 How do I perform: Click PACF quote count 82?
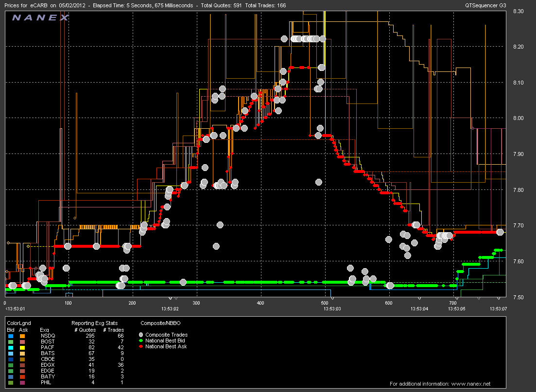(x=92, y=348)
